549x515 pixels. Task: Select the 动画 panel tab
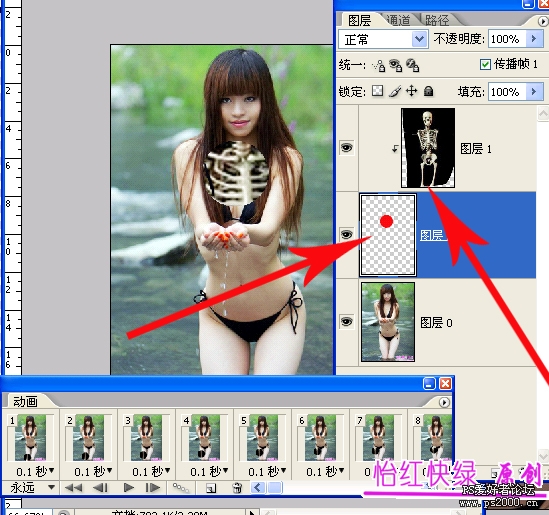click(25, 402)
